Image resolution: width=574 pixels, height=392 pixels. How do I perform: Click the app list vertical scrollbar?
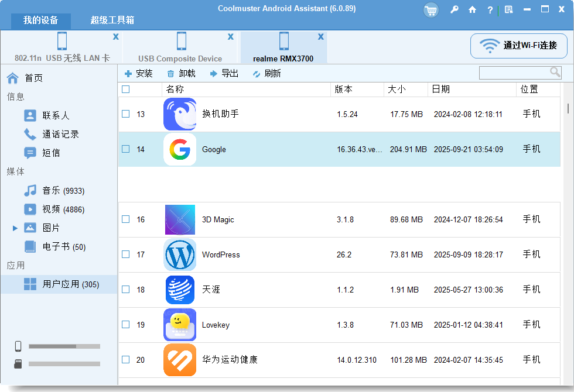(568, 109)
